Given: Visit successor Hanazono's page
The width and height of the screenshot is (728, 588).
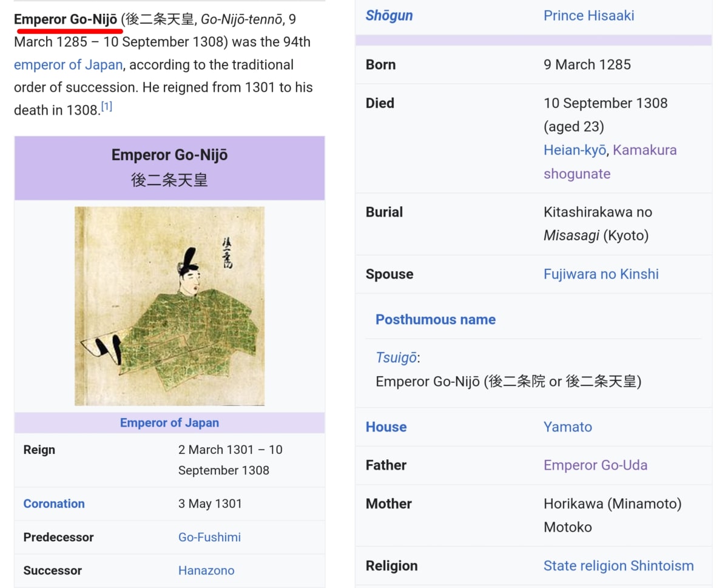Looking at the screenshot, I should tap(206, 570).
